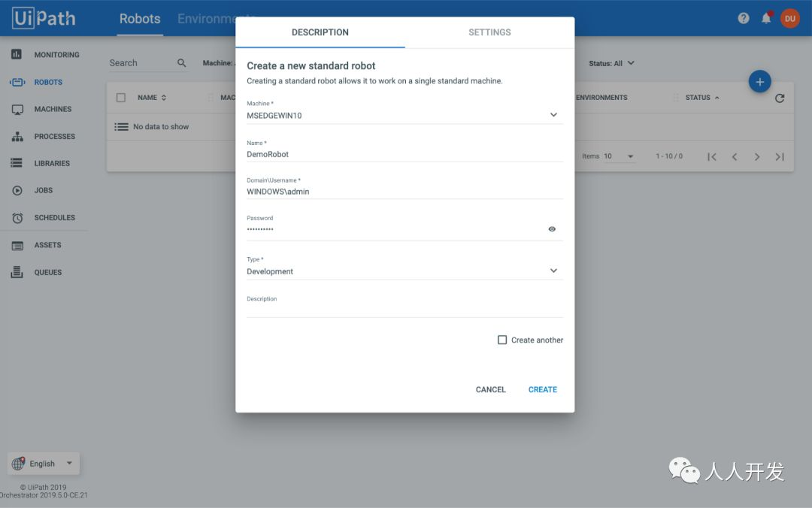This screenshot has height=508, width=812.
Task: Open the English language dropdown
Action: pos(44,464)
